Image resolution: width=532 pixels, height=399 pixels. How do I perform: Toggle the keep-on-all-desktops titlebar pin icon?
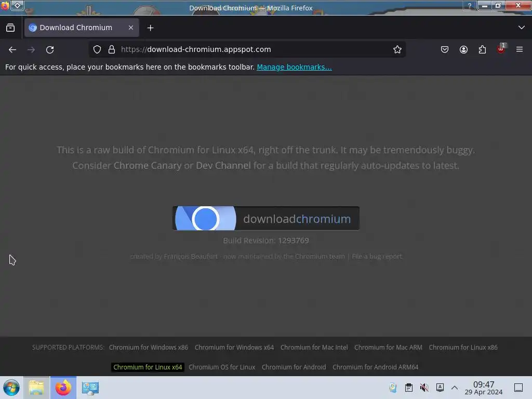click(18, 5)
